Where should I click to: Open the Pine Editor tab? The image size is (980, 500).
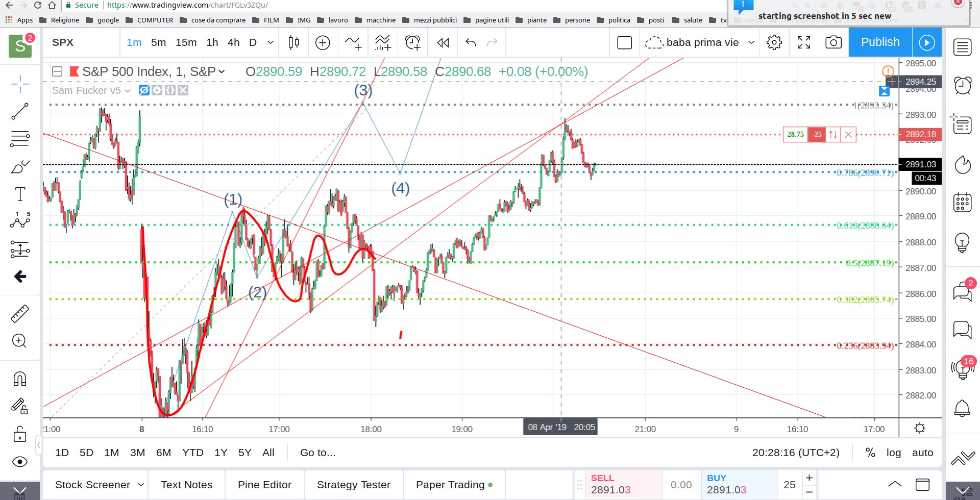264,485
